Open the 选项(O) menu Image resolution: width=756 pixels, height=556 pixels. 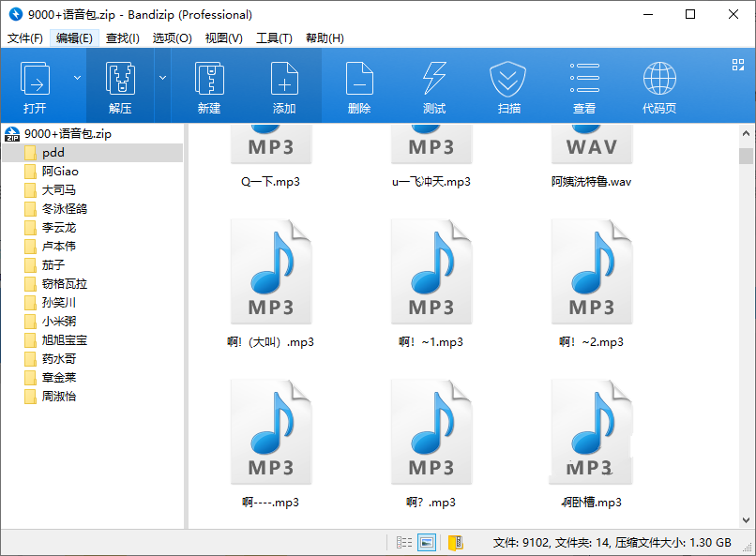pos(173,38)
